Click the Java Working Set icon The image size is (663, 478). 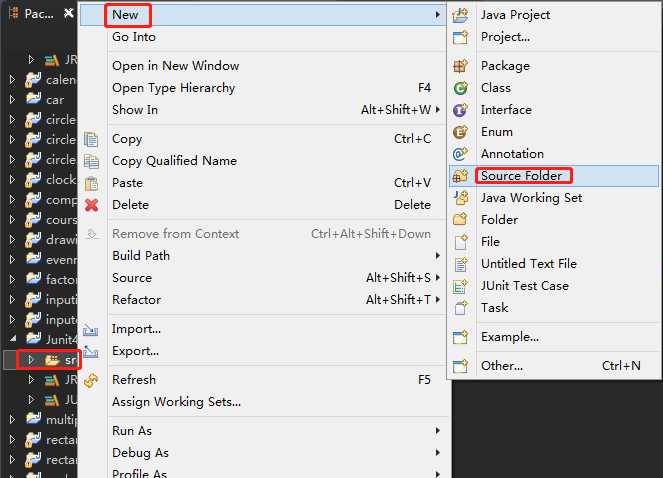point(460,198)
